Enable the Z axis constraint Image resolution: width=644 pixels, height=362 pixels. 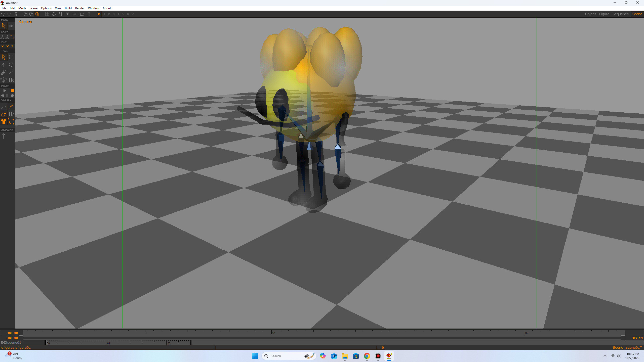(x=12, y=46)
